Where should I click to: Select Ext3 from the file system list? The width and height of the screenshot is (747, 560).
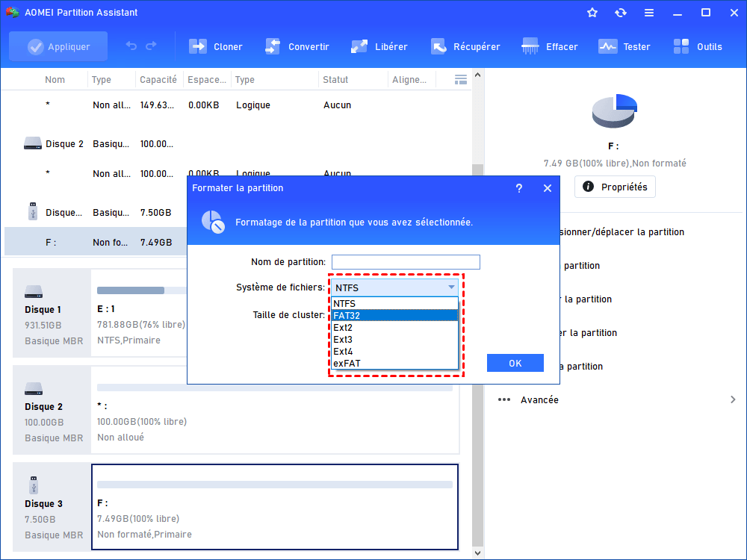[394, 339]
